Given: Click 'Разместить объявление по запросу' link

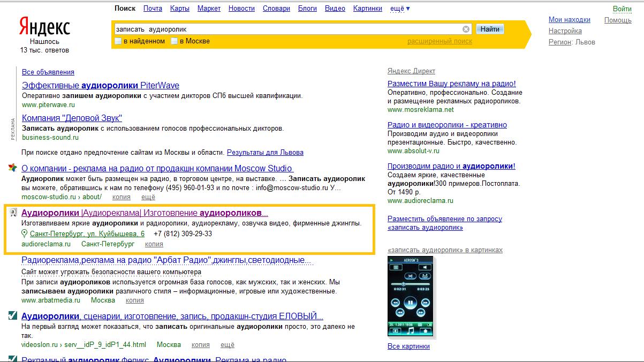Looking at the screenshot, I should (445, 223).
